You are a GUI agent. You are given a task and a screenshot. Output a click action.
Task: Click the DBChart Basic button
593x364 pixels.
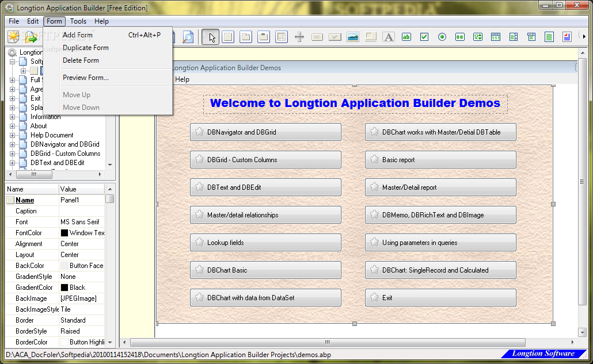pyautogui.click(x=265, y=270)
